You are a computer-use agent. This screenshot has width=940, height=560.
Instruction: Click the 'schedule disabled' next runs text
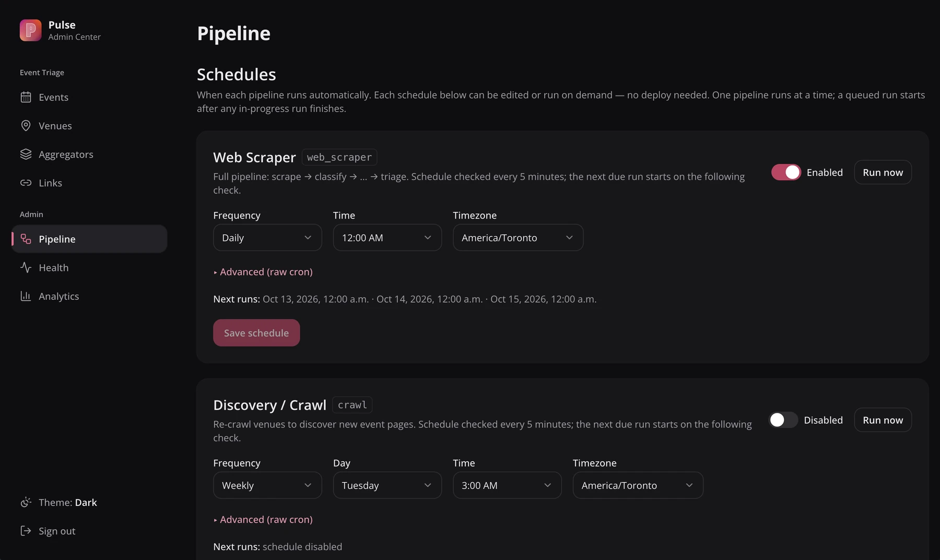tap(302, 546)
